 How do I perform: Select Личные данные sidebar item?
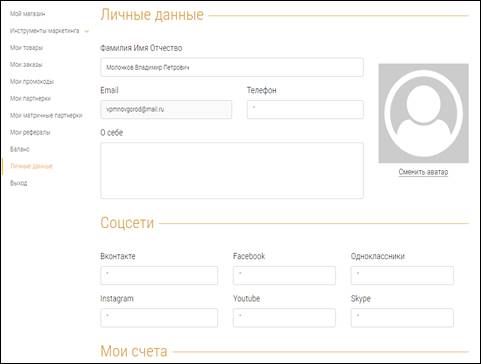pos(31,166)
